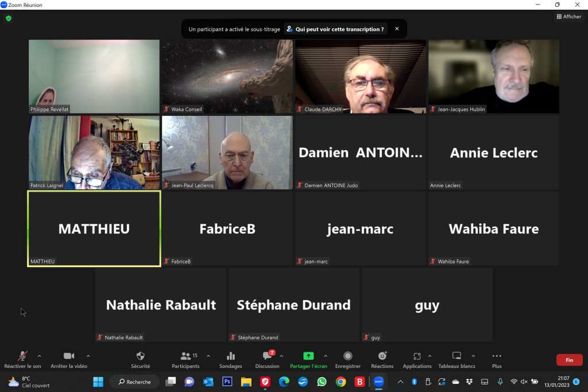Select Jean-Jacques Hublin's video tile
Image resolution: width=588 pixels, height=392 pixels.
coord(494,76)
